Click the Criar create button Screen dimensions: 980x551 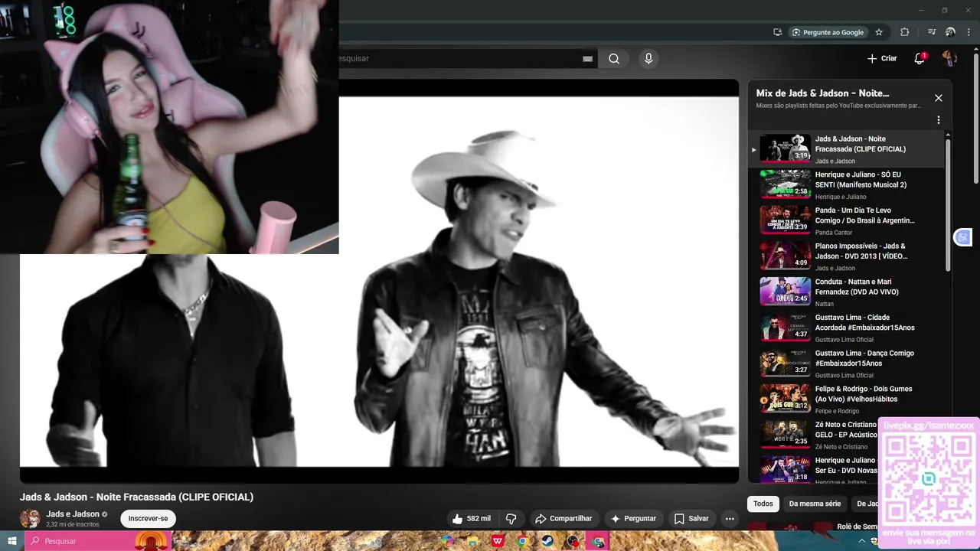(882, 59)
